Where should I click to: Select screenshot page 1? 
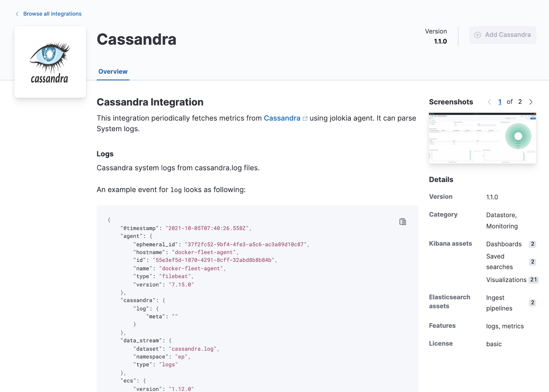point(500,102)
